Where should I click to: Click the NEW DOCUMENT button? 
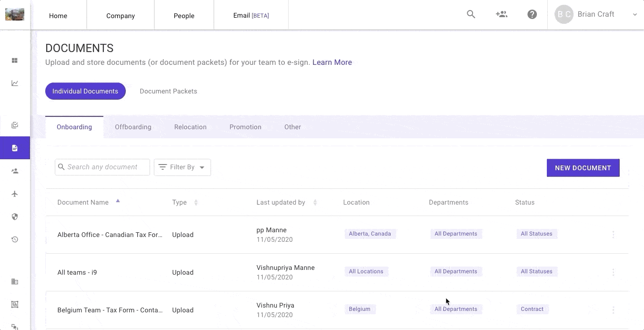tap(583, 168)
